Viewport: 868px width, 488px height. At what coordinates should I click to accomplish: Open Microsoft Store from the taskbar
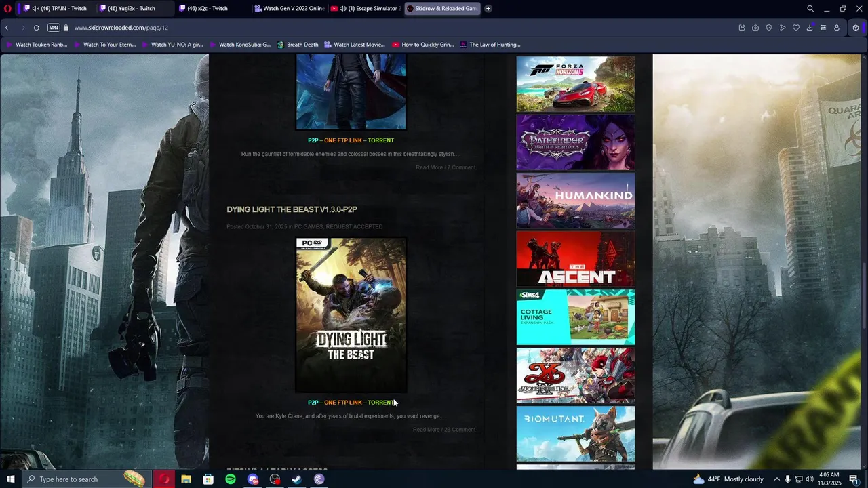[208, 479]
